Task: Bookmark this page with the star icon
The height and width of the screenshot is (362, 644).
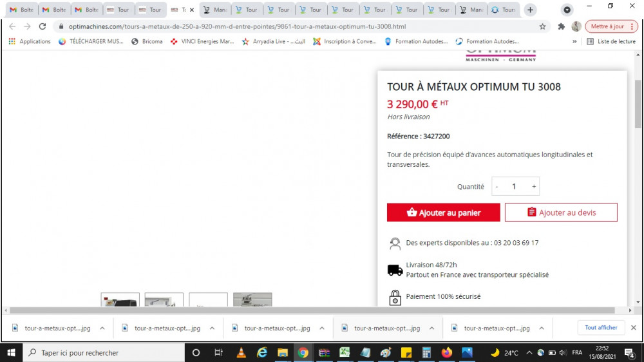Action: (x=542, y=26)
